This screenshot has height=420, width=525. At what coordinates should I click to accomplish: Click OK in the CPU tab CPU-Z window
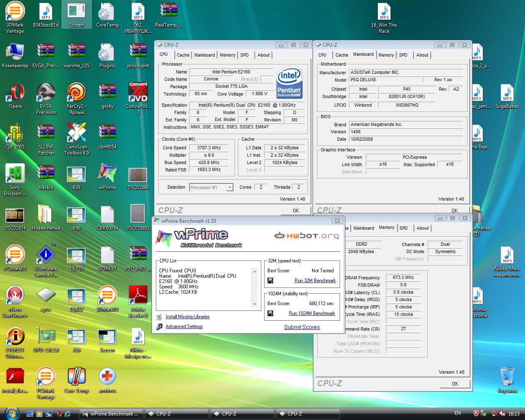point(296,210)
